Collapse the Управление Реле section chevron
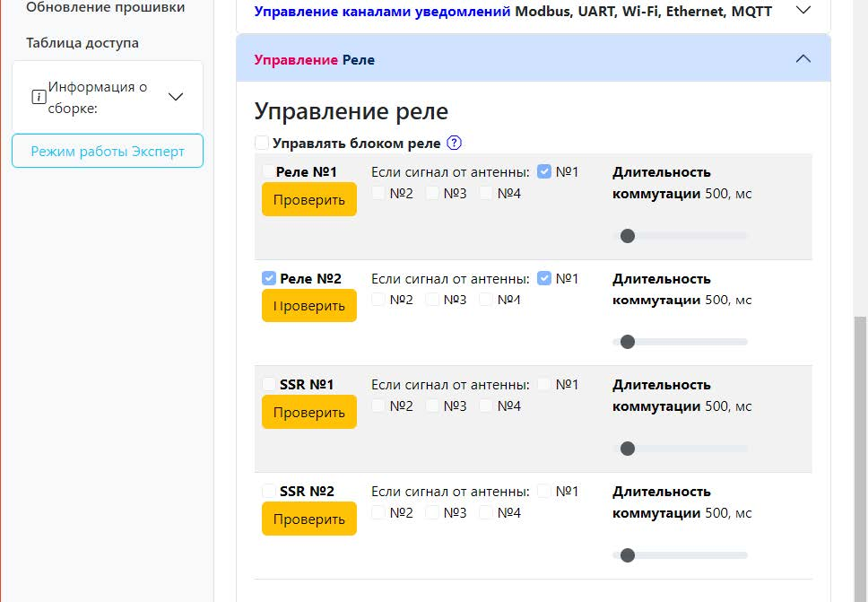Viewport: 868px width, 602px height. click(x=803, y=58)
